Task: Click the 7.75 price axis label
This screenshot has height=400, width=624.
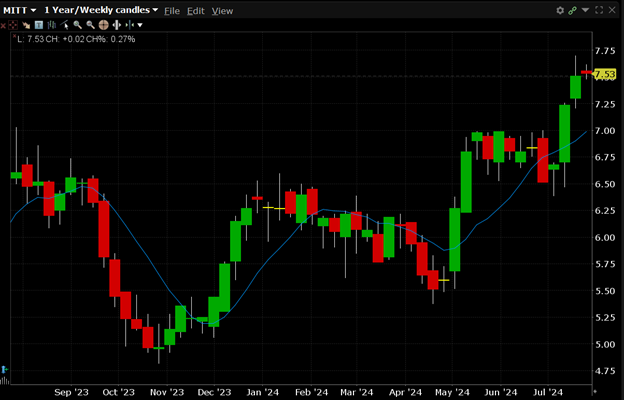Action: coord(604,51)
